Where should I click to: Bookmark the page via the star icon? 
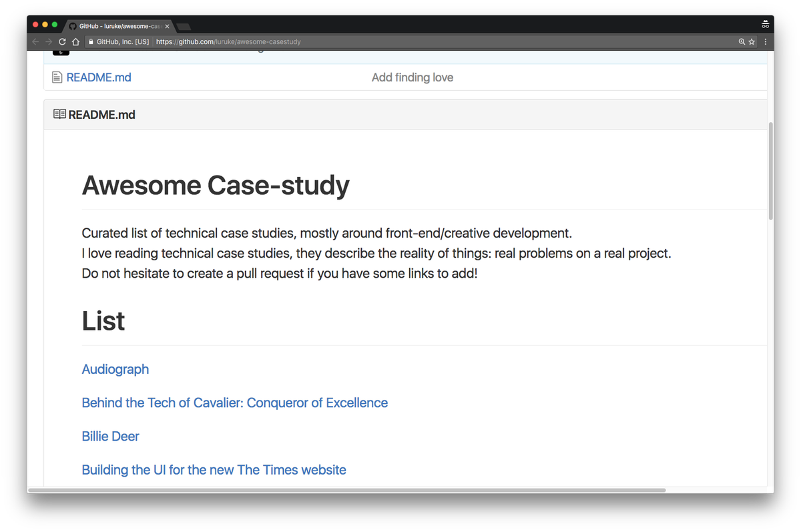click(x=752, y=41)
